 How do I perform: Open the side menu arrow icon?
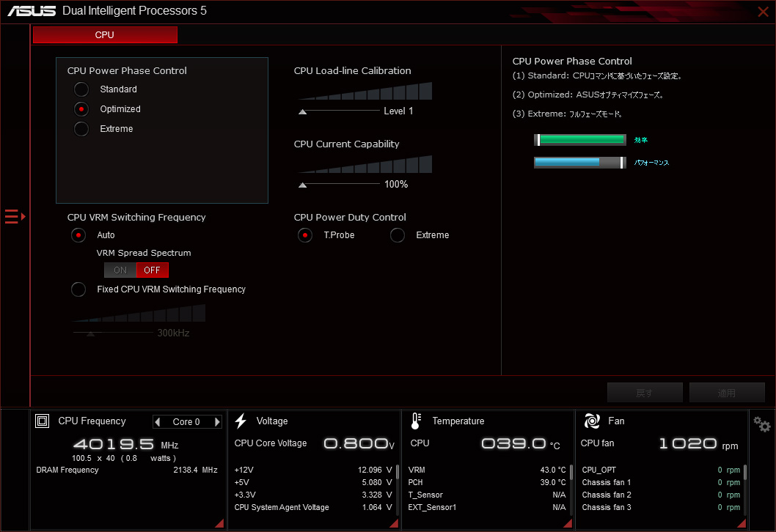[15, 217]
